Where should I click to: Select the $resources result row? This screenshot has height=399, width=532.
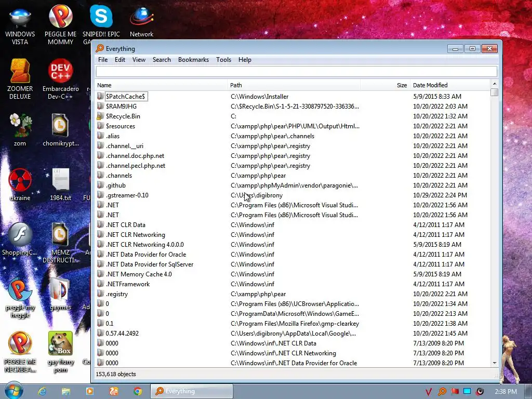click(293, 126)
